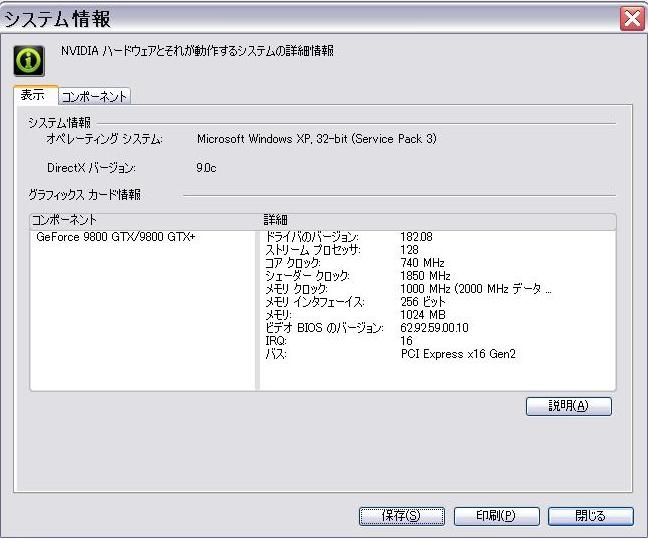
Task: Click the メモリ クロック value 1000 MHz
Action: pos(476,289)
